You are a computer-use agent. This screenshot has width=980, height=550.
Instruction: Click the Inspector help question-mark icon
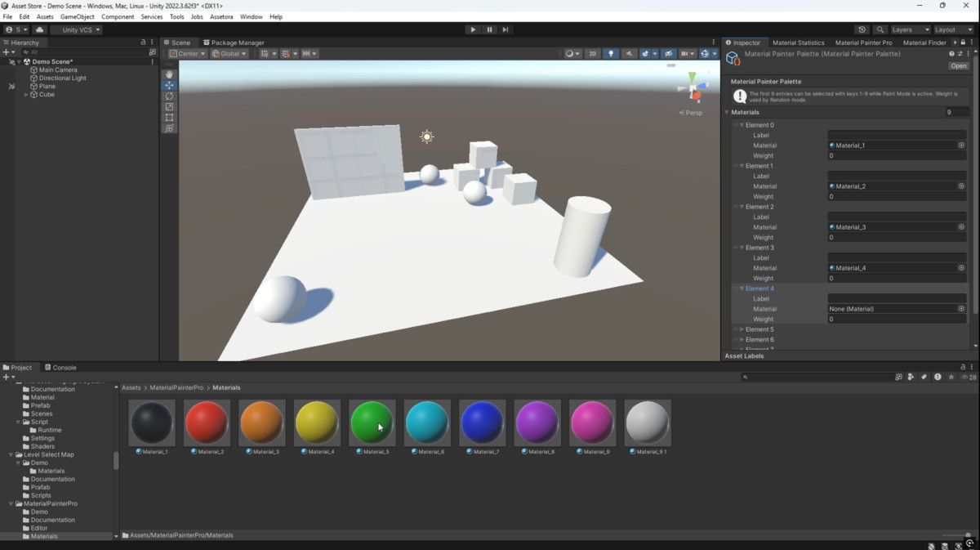[951, 54]
